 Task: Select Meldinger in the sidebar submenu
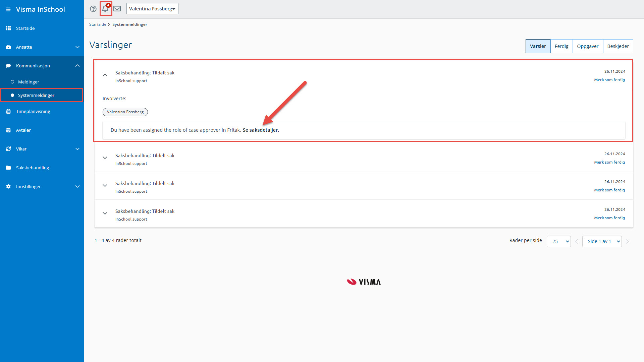tap(29, 82)
